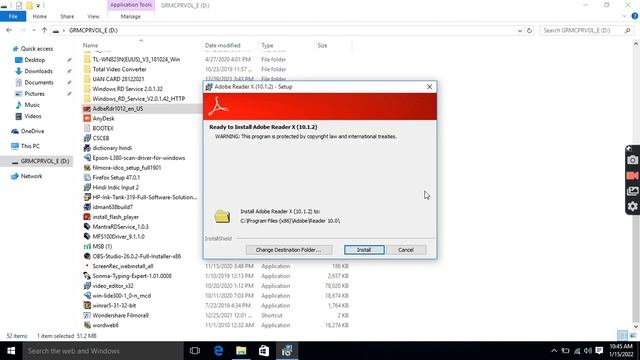Click the screenshot camera icon in recorder sidebar
This screenshot has height=360, width=640.
pos(632,160)
